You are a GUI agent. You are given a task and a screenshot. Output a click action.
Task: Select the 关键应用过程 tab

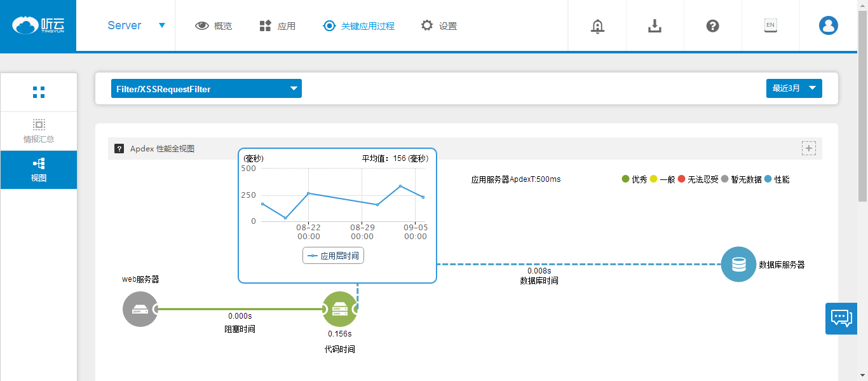pyautogui.click(x=359, y=26)
